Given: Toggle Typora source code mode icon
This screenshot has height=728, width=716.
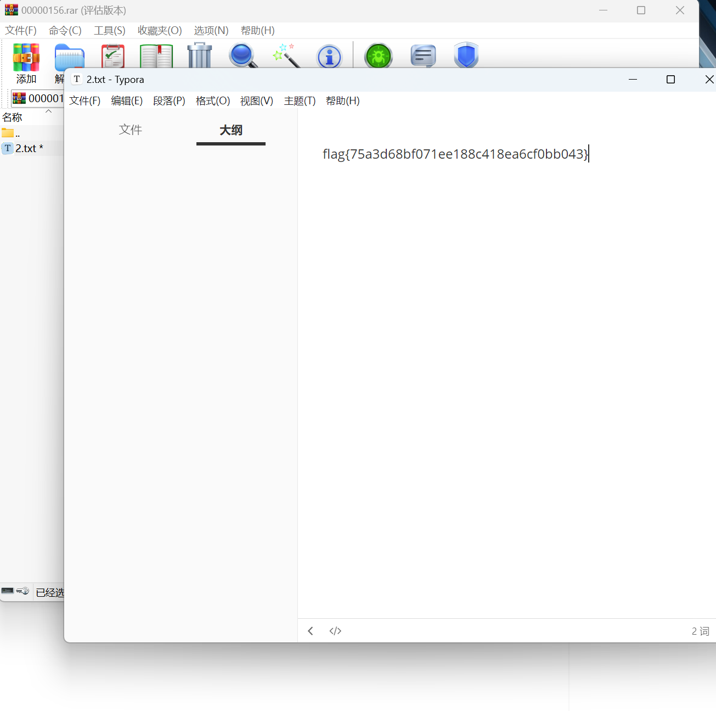Looking at the screenshot, I should [335, 631].
